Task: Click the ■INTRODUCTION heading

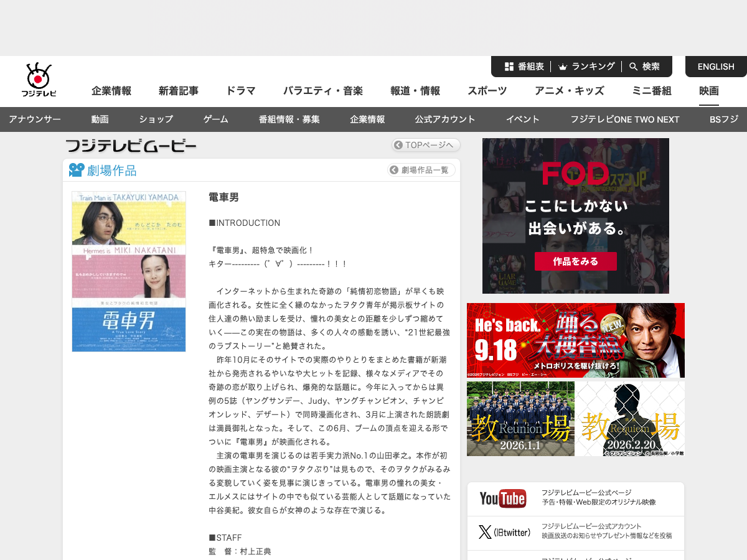Action: coord(245,223)
